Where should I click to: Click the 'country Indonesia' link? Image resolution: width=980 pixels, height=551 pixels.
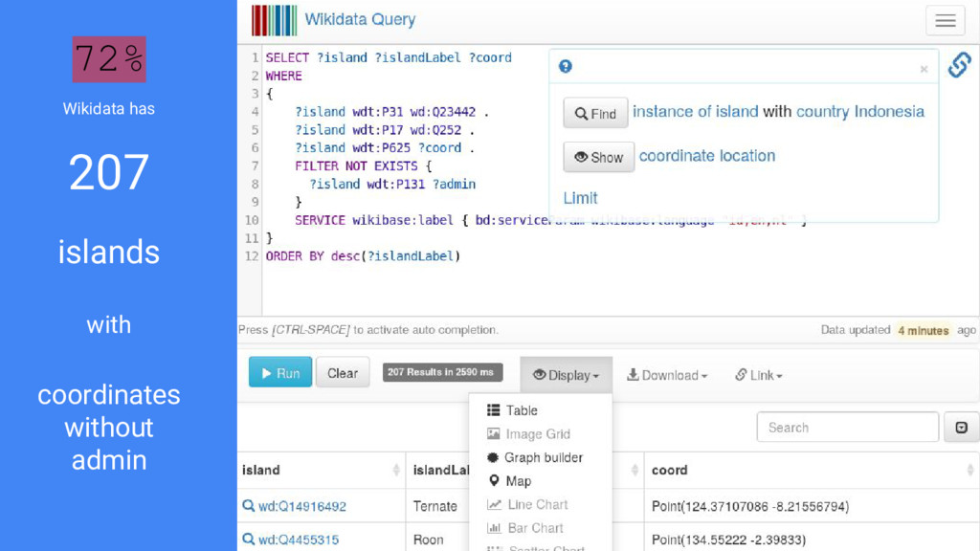860,112
